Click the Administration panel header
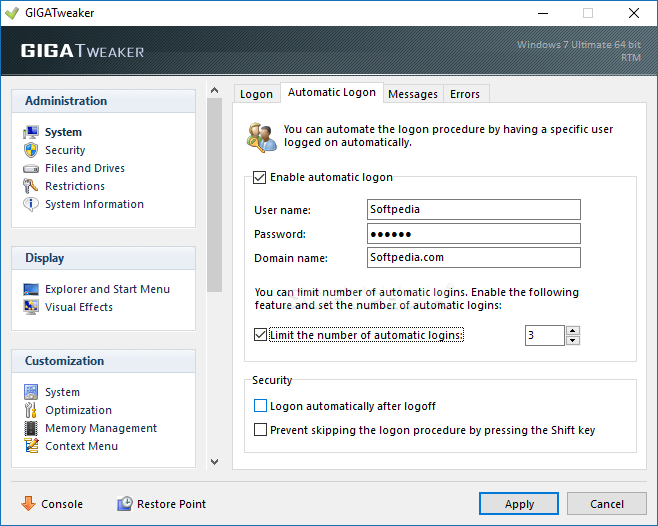 104,101
